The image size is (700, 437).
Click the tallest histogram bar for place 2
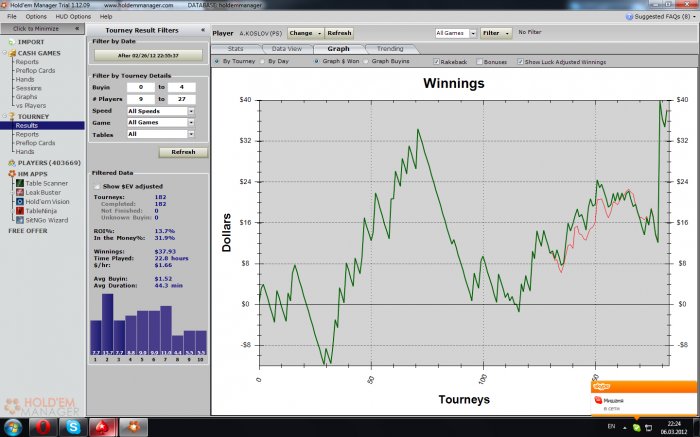(x=108, y=324)
